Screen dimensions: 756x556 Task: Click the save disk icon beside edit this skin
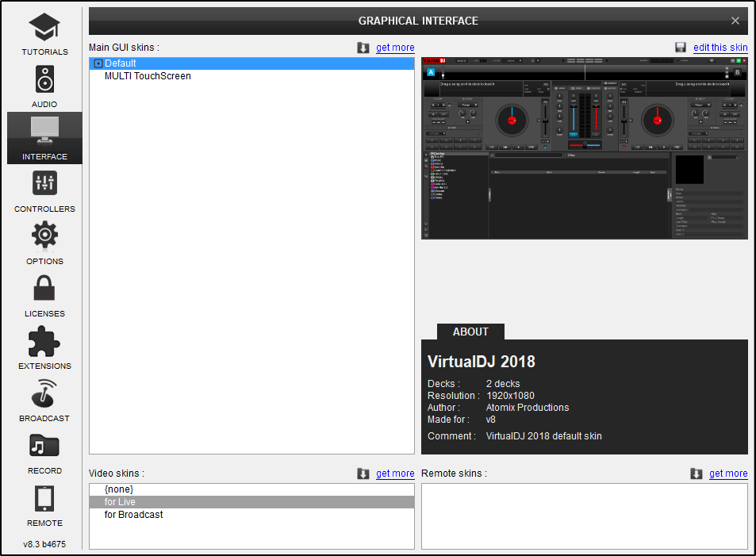click(x=681, y=48)
